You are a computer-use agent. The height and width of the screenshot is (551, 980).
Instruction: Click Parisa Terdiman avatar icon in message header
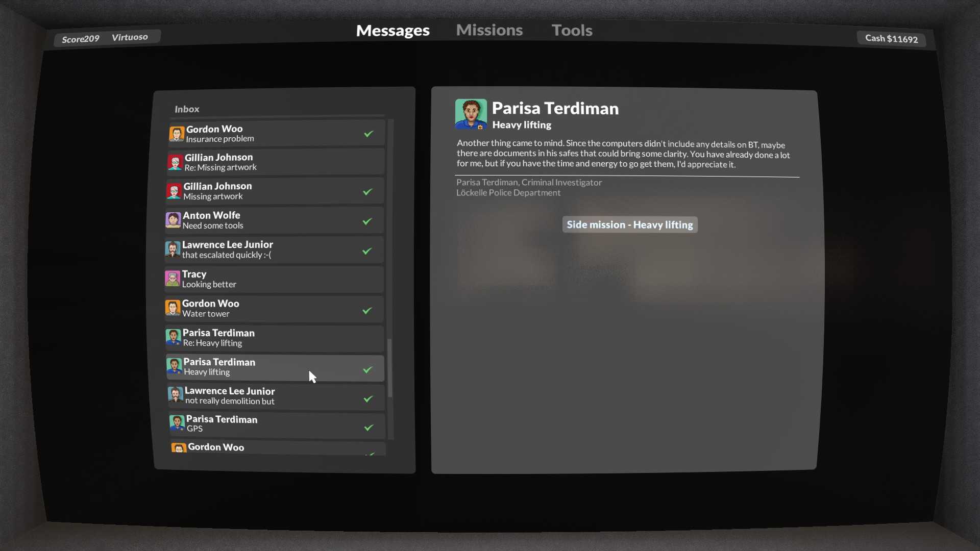click(471, 114)
